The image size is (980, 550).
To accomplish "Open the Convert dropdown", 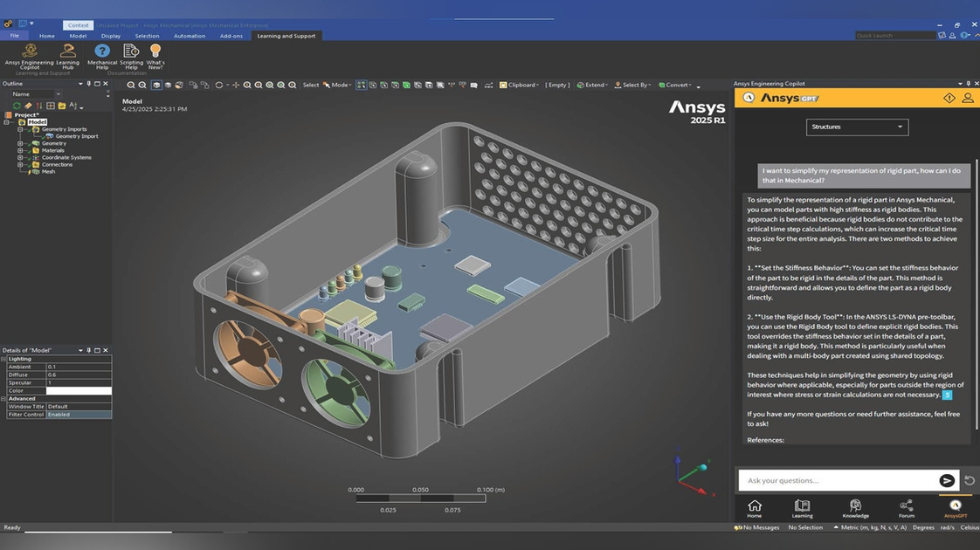I will [675, 85].
